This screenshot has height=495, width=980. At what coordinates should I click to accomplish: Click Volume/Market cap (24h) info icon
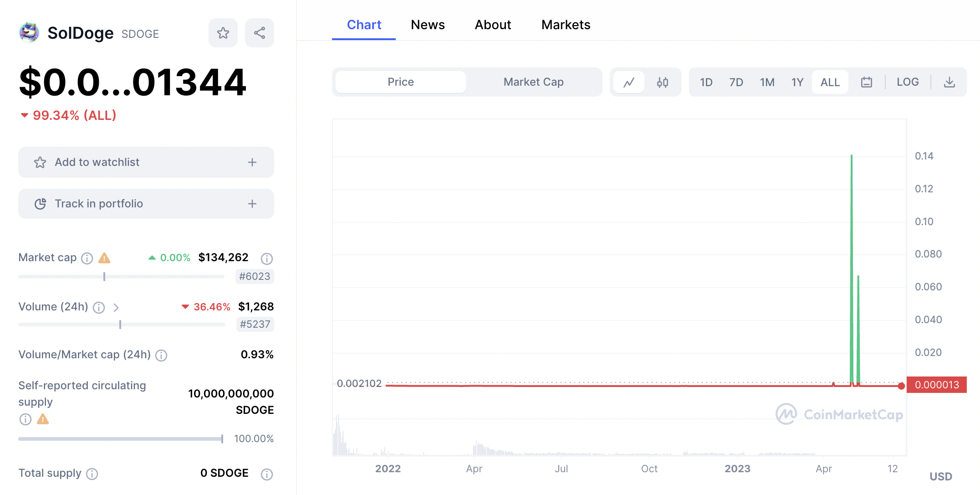(x=161, y=356)
